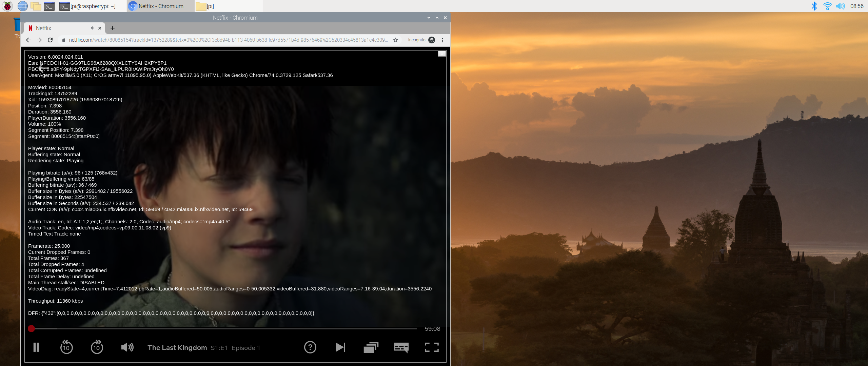The width and height of the screenshot is (868, 366).
Task: Play the next episode
Action: pos(340,347)
